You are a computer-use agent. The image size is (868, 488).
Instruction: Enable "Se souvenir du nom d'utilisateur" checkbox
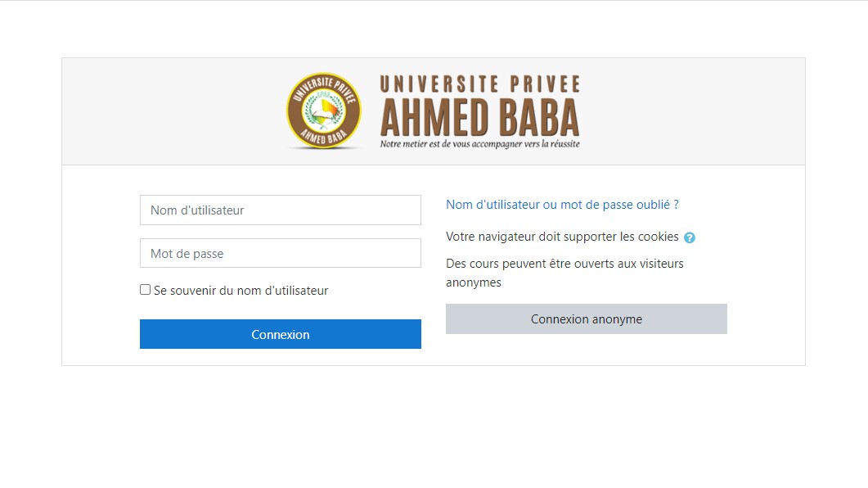(146, 290)
